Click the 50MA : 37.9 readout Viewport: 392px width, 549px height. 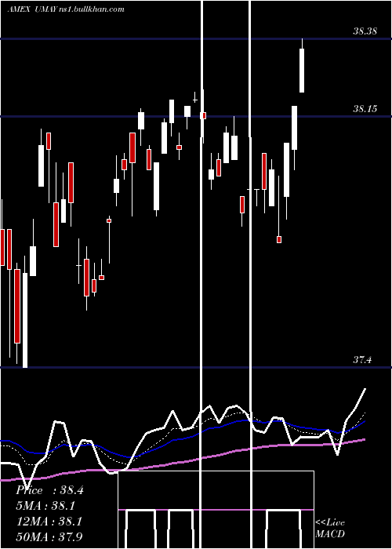(x=49, y=536)
